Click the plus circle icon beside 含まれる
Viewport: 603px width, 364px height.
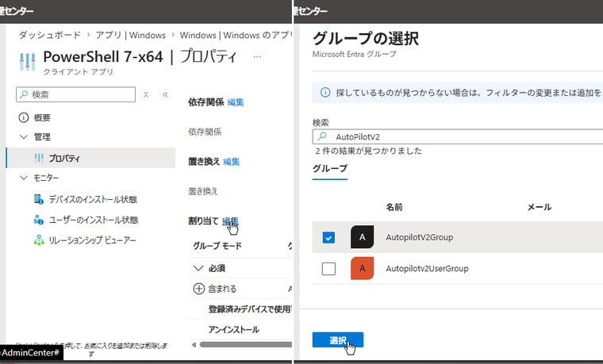pos(198,289)
